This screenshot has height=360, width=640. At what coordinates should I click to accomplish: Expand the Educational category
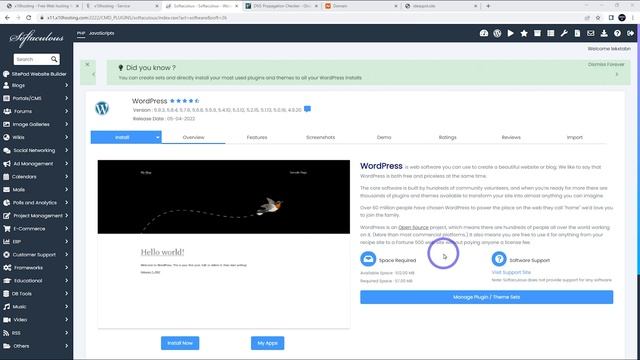[35, 281]
